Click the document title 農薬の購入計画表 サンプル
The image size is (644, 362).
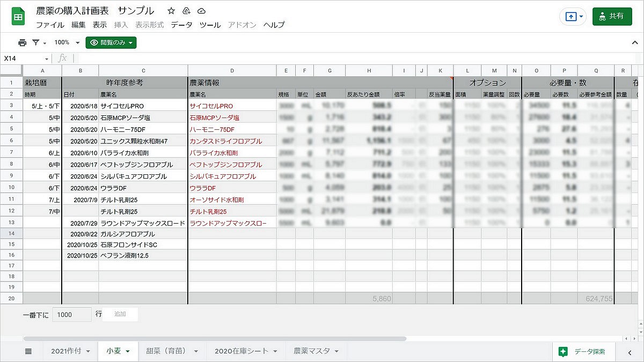(95, 11)
